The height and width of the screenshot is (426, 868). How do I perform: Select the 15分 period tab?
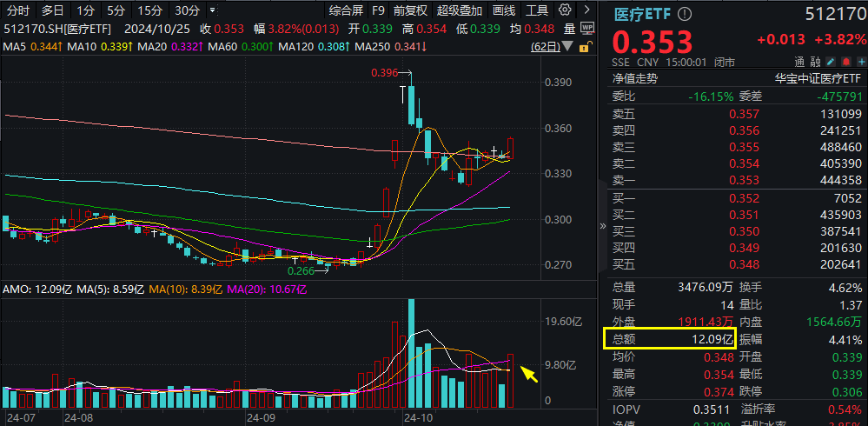(149, 10)
